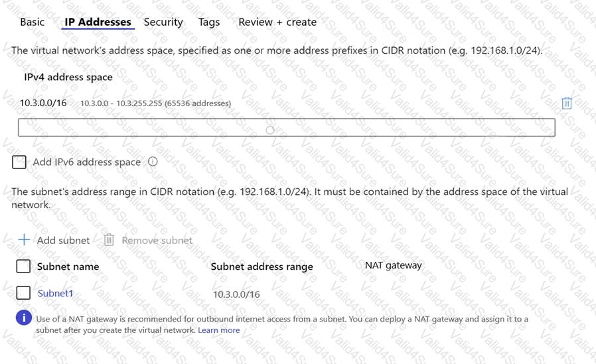Image resolution: width=596 pixels, height=364 pixels.
Task: Enable the Add IPv6 address space checkbox
Action: (19, 162)
